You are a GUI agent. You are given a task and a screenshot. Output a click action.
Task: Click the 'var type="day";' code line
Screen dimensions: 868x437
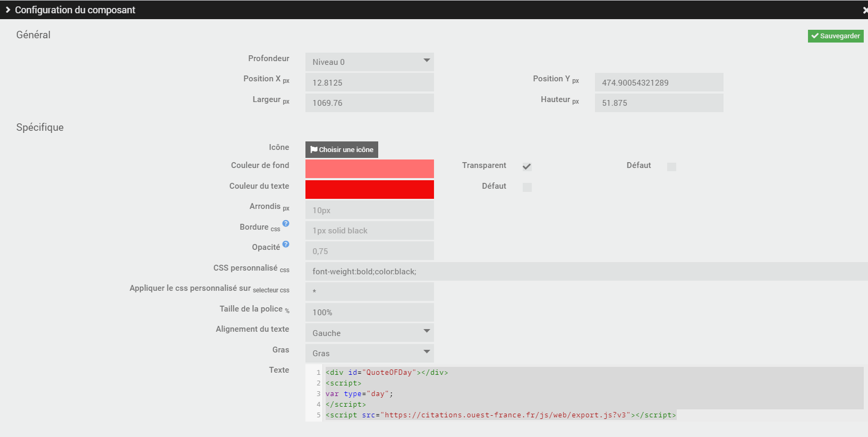(359, 393)
